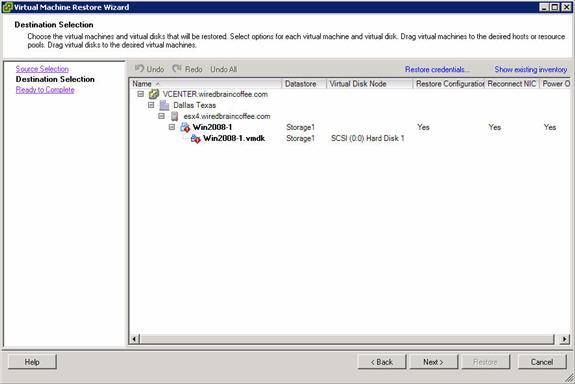Screen dimensions: 575x384
Task: Select the Dallas Texas tree label
Action: point(195,105)
